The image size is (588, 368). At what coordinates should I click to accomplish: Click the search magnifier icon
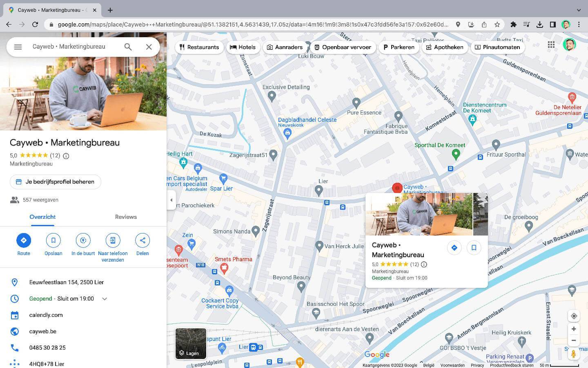click(128, 47)
